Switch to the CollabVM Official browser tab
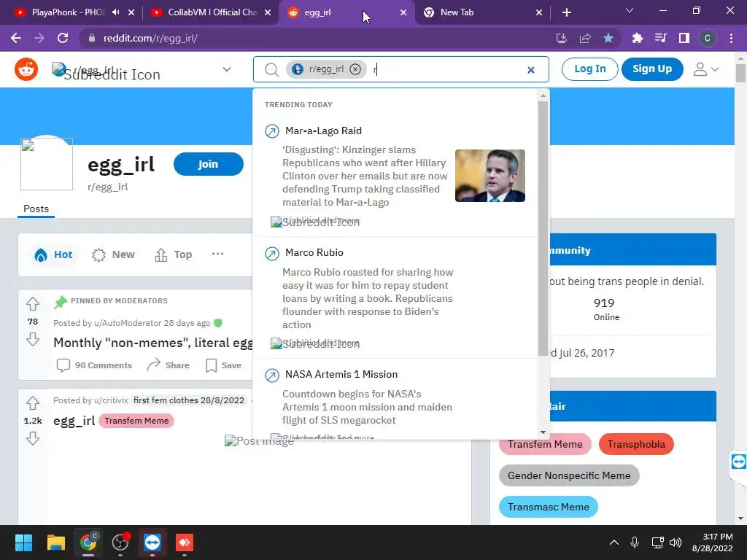Viewport: 747px width, 560px height. pyautogui.click(x=211, y=12)
